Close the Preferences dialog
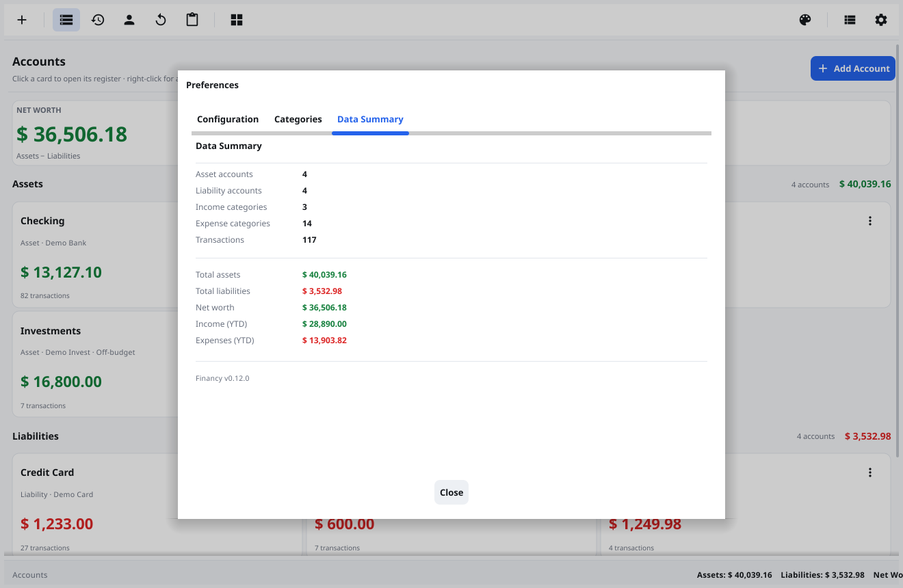903x588 pixels. pyautogui.click(x=451, y=492)
